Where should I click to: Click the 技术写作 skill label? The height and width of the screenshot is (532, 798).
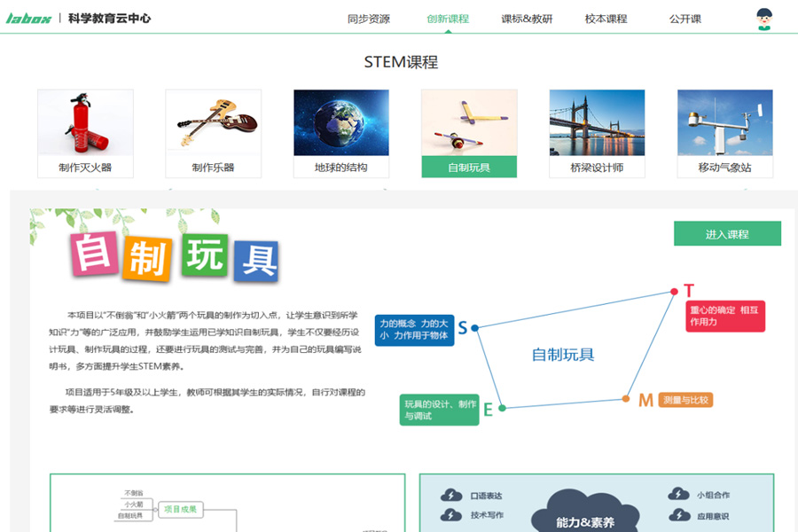487,515
